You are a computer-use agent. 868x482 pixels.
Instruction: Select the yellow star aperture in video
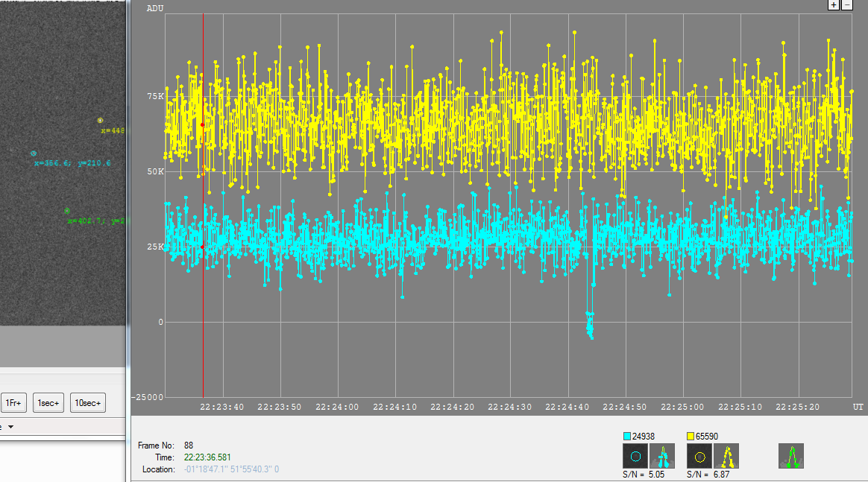click(x=100, y=120)
